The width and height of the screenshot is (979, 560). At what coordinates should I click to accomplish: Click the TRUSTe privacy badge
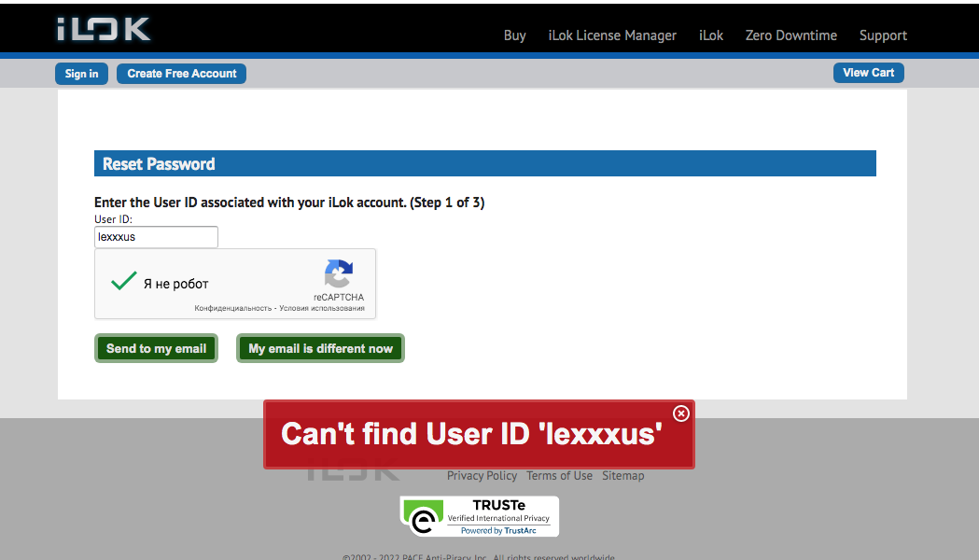480,516
